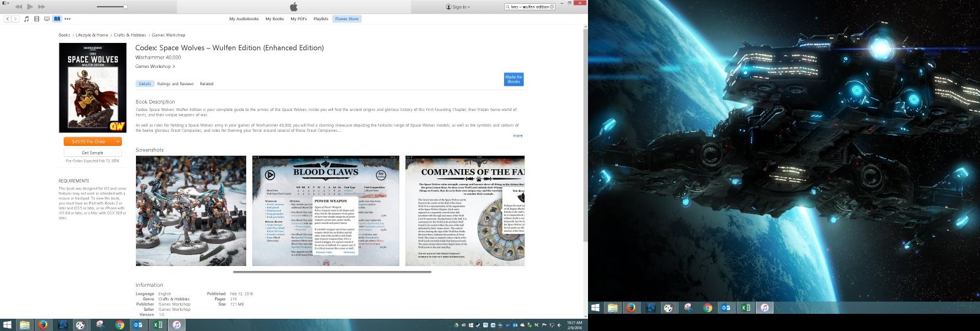The height and width of the screenshot is (331, 980).
Task: Open Chrome on wallpaper monitor taskbar
Action: (x=707, y=308)
